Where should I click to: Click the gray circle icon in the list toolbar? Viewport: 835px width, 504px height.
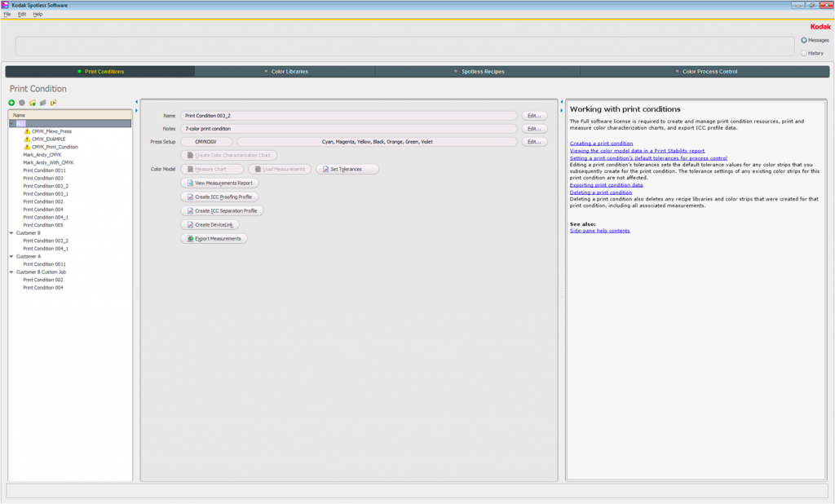22,103
